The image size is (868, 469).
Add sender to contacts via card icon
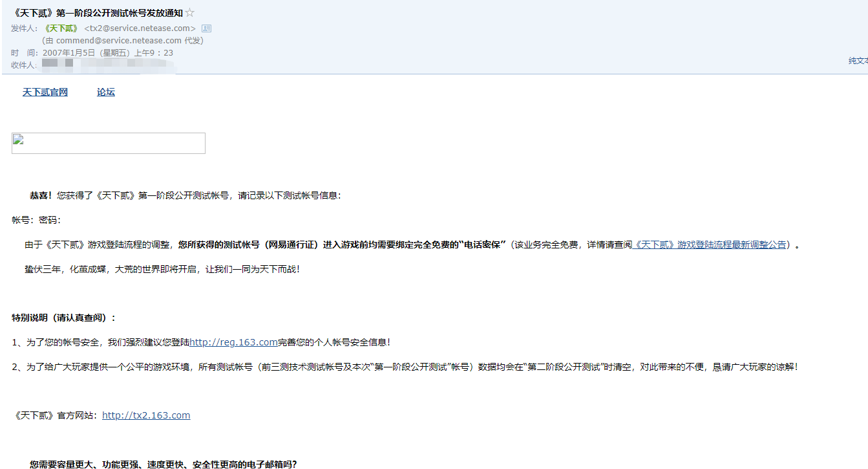coord(207,28)
